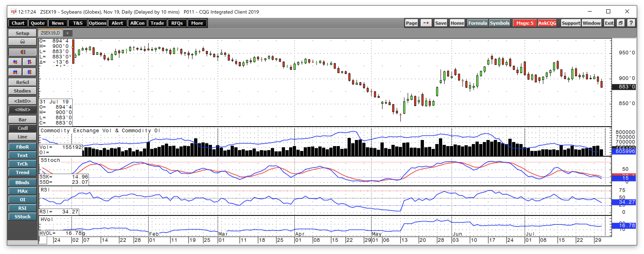Click the Page button
644x254 pixels.
(412, 23)
